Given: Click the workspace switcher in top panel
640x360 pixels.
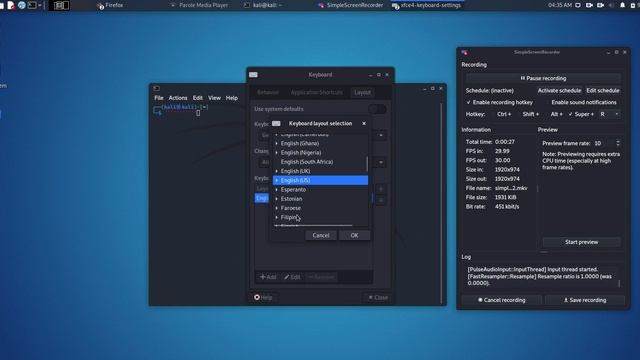Looking at the screenshot, I should tap(61, 5).
